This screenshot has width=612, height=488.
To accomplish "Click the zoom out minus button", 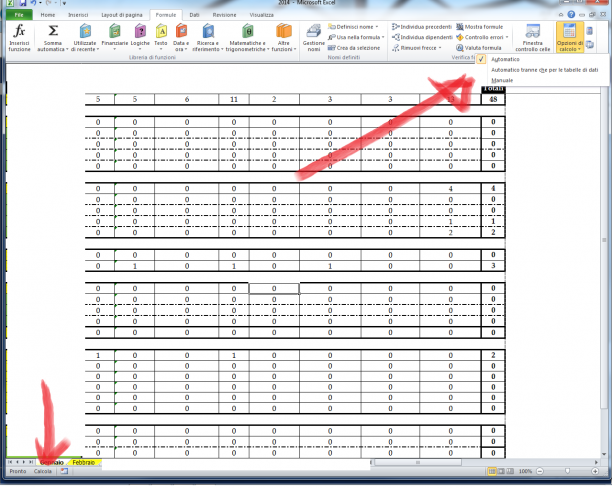I will (x=540, y=471).
